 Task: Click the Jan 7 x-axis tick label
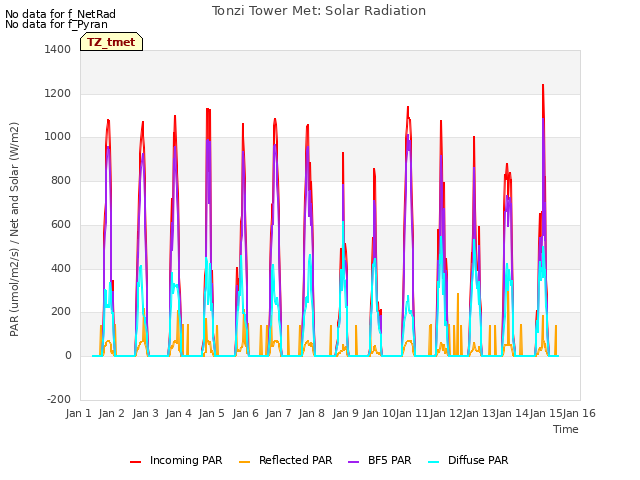[x=278, y=413]
